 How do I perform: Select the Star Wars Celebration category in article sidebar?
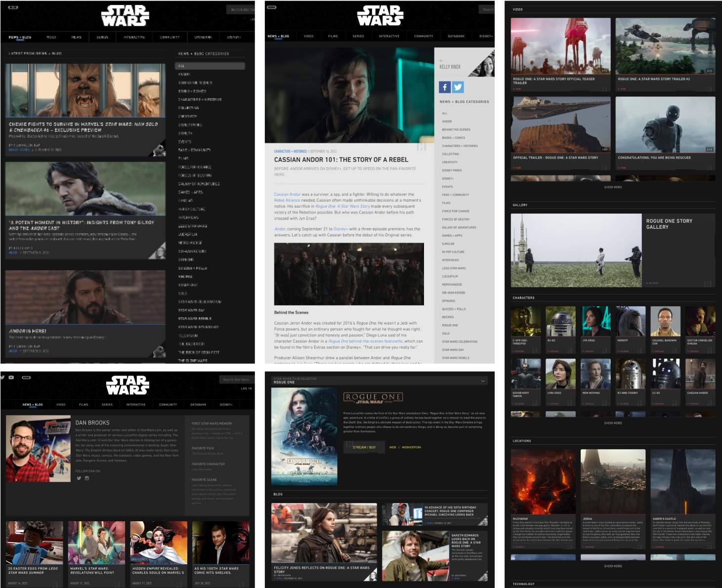[460, 341]
